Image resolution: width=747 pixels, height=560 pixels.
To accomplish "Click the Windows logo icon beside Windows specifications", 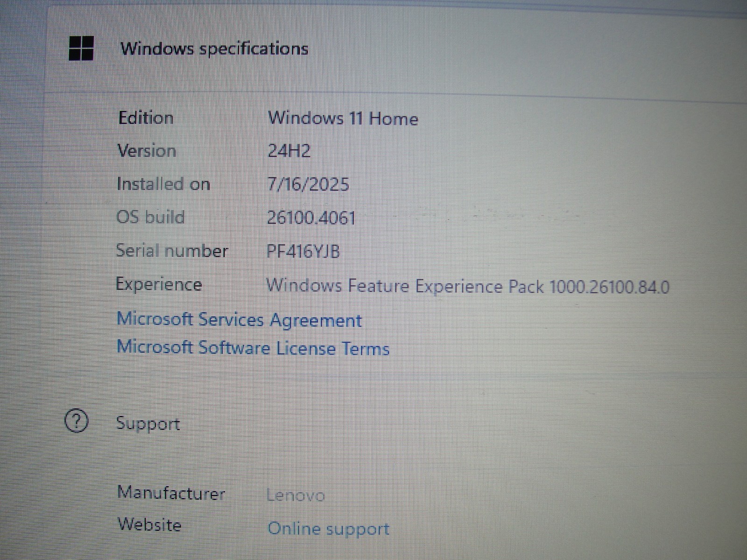I will [81, 48].
